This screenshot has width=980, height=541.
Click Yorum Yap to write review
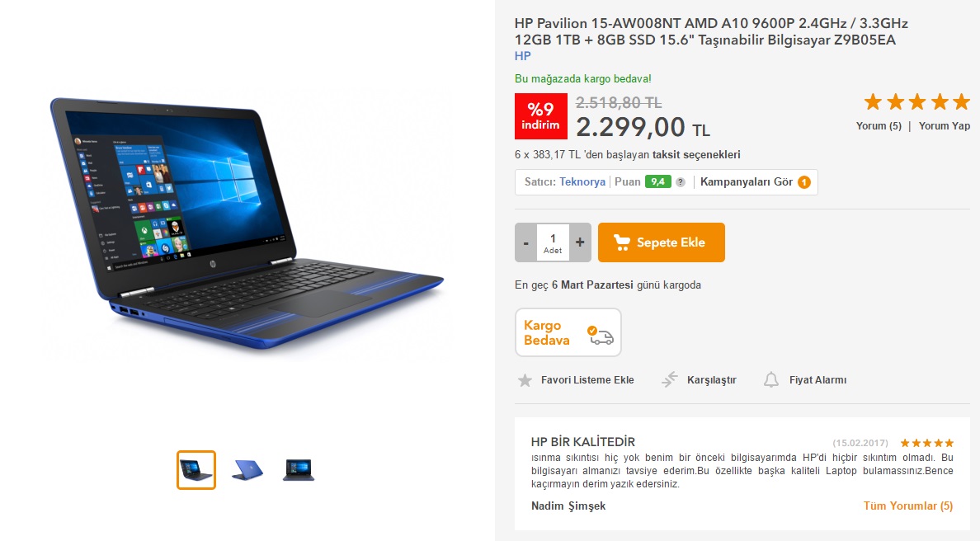click(944, 126)
